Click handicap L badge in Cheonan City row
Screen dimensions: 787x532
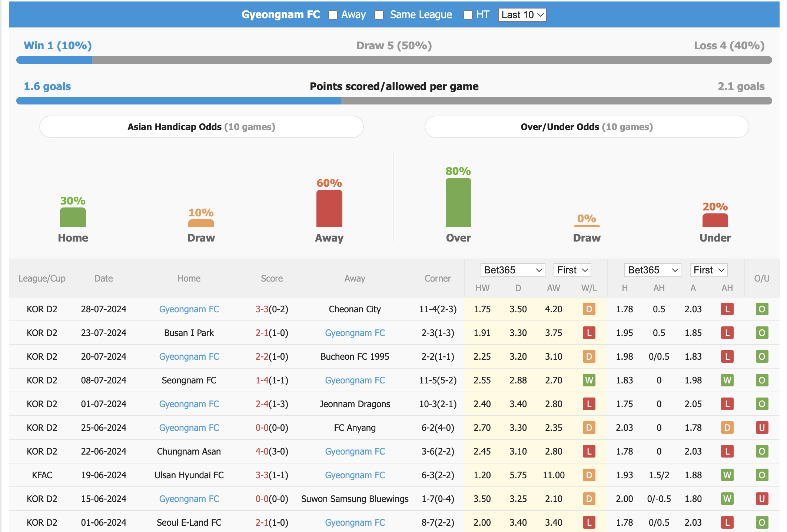coord(727,309)
